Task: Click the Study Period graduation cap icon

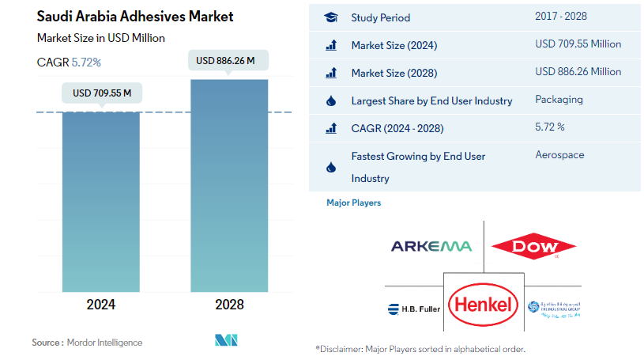Action: coord(331,17)
